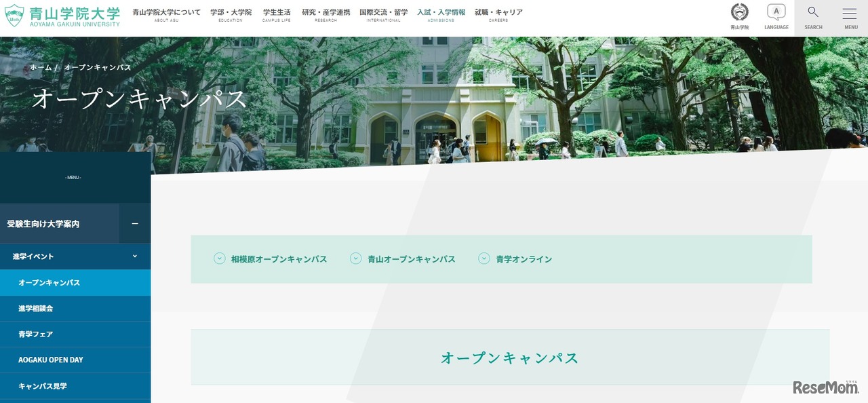Open 青山学院大学について menu
The image size is (868, 403).
166,15
